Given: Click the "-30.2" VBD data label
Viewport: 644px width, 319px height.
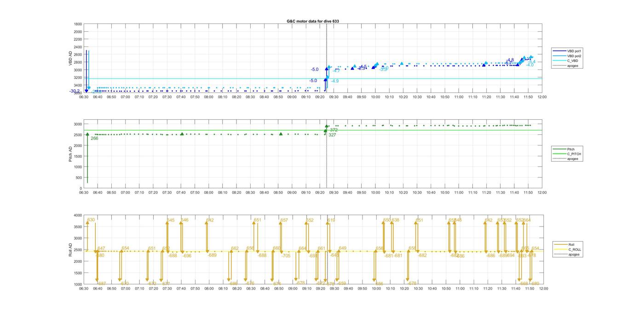Looking at the screenshot, I should (x=75, y=91).
